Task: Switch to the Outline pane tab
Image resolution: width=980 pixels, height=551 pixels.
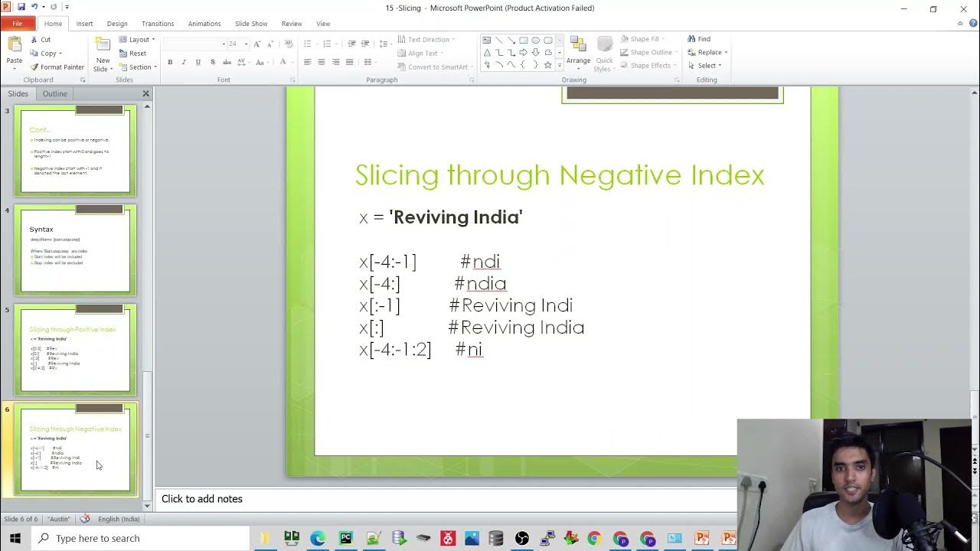Action: pos(55,93)
